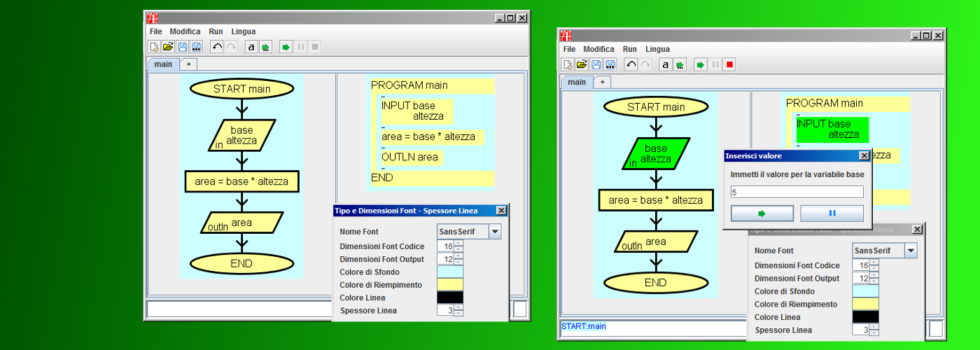Pick Colore Linea swatch in left dialog
This screenshot has height=350, width=980.
coord(450,297)
